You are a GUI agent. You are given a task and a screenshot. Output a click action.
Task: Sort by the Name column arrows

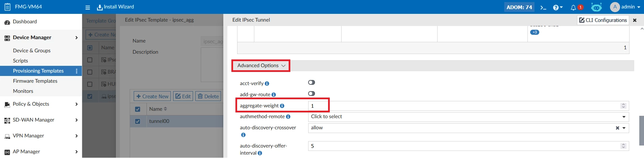(x=165, y=109)
